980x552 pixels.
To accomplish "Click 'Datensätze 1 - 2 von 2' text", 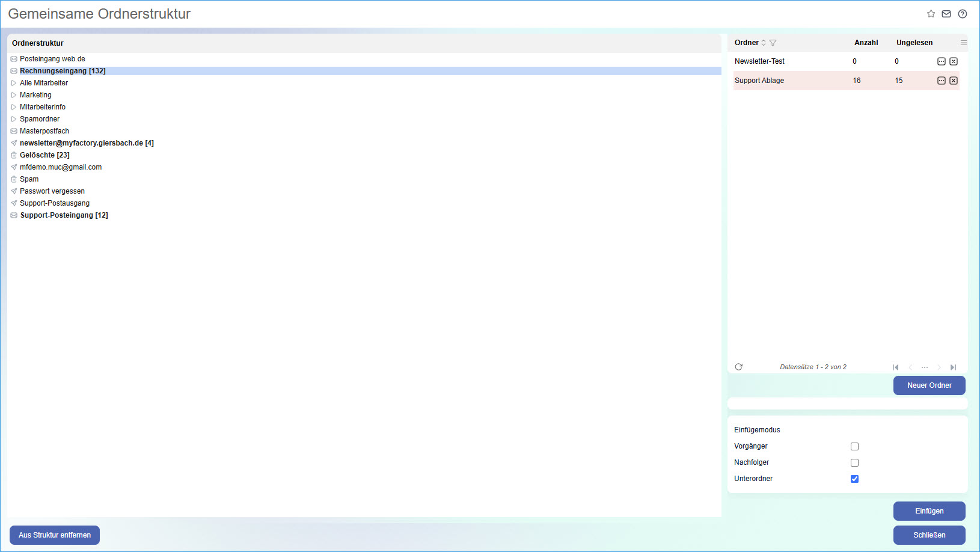I will click(813, 367).
